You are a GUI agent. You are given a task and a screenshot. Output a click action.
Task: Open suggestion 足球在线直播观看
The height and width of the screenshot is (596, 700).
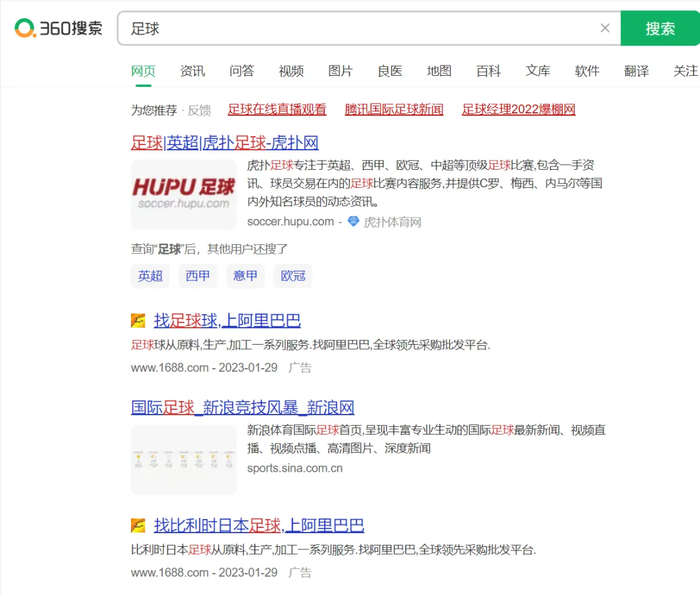277,109
